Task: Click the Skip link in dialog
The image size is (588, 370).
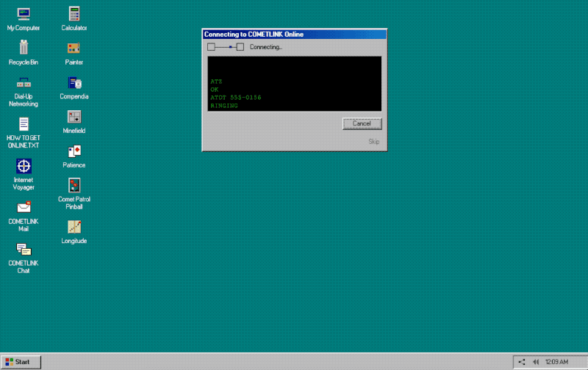Action: [x=374, y=142]
